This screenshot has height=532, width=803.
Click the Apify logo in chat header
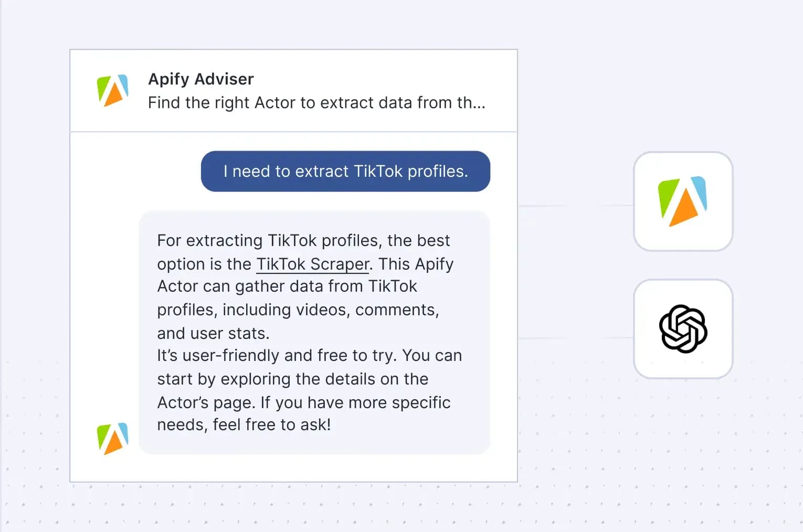pos(112,90)
